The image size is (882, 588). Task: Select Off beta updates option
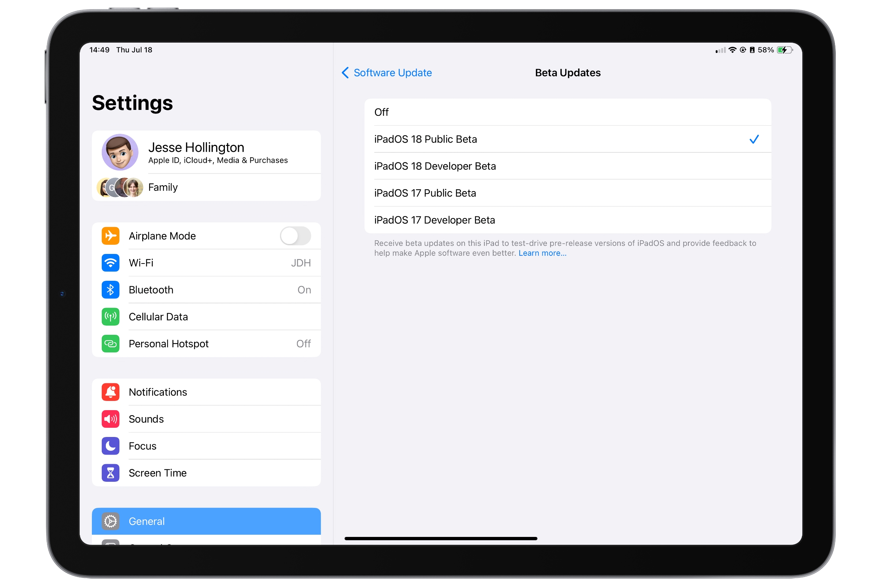[567, 112]
